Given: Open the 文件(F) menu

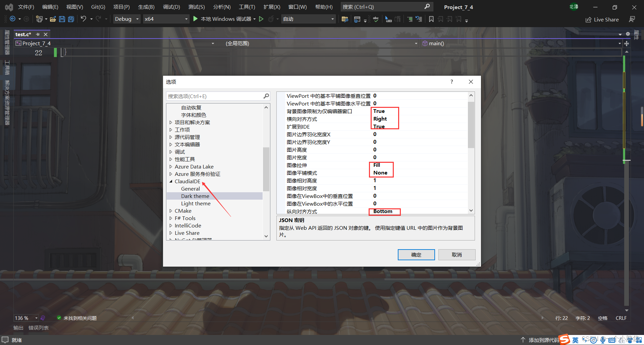Looking at the screenshot, I should (26, 7).
